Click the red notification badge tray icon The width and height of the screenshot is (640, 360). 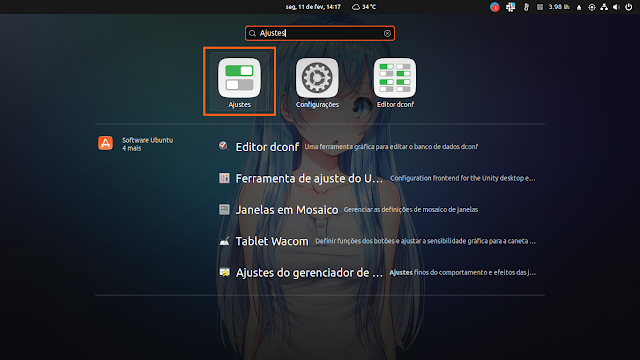[x=495, y=7]
